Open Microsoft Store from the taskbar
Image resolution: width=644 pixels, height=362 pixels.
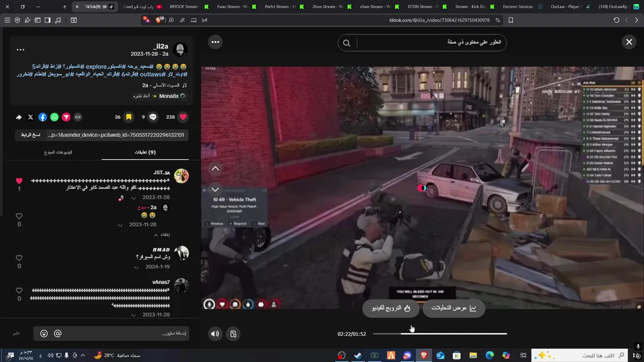[456, 355]
